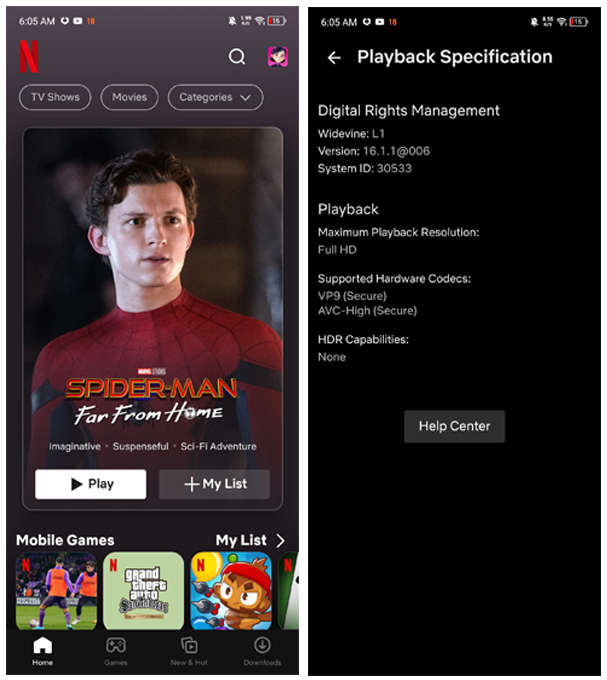
Task: Open the Help Center button
Action: tap(454, 426)
